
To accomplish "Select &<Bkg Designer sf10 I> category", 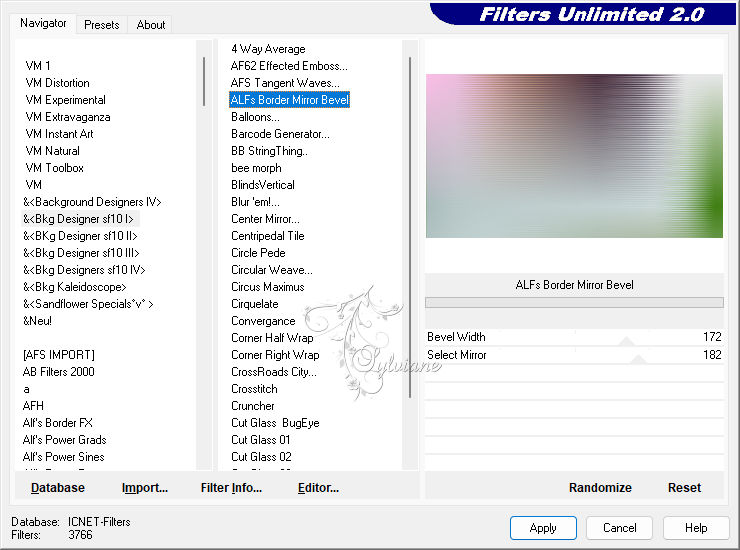I will (78, 219).
